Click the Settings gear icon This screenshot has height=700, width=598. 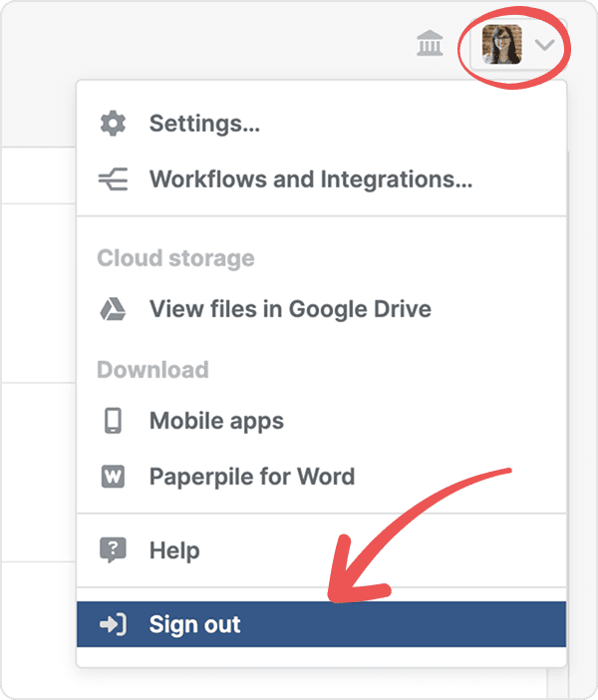click(113, 125)
